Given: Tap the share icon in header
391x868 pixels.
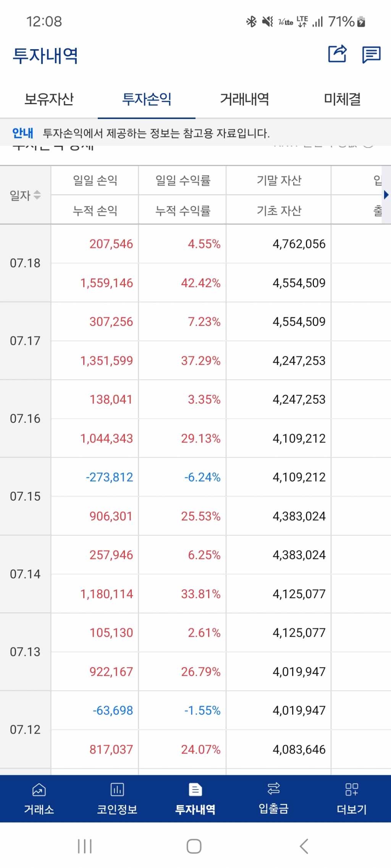Looking at the screenshot, I should pos(338,54).
